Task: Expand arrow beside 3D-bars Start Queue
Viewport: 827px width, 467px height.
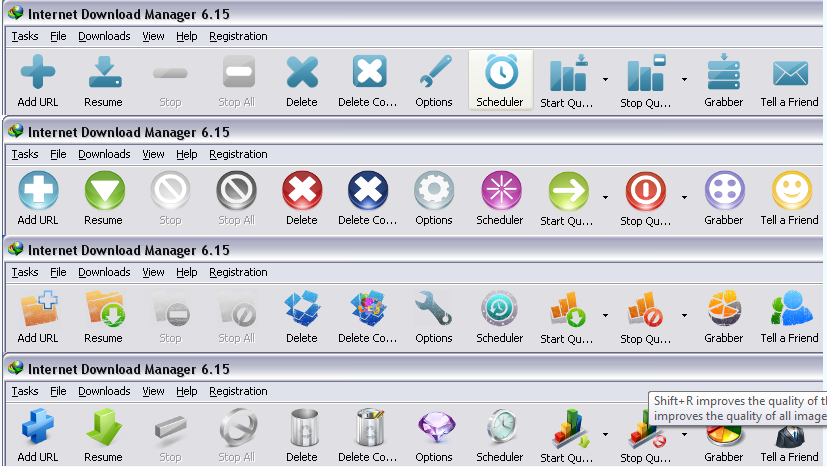Action: coord(605,434)
